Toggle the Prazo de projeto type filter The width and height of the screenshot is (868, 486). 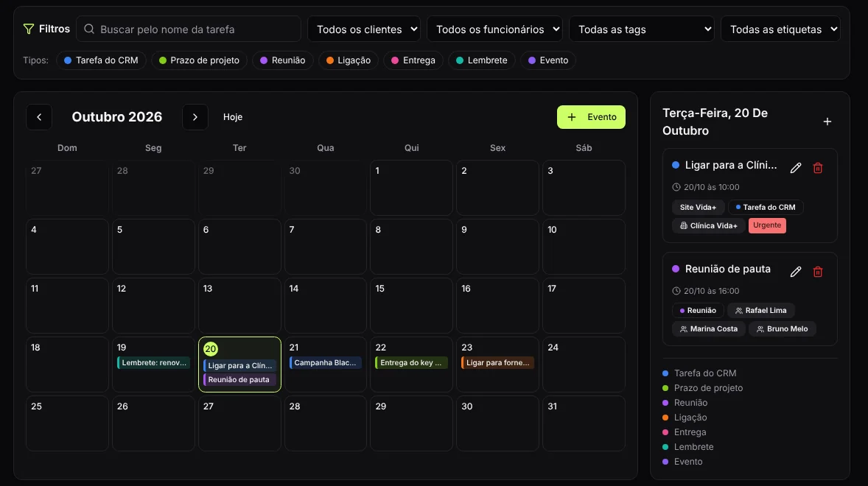199,60
